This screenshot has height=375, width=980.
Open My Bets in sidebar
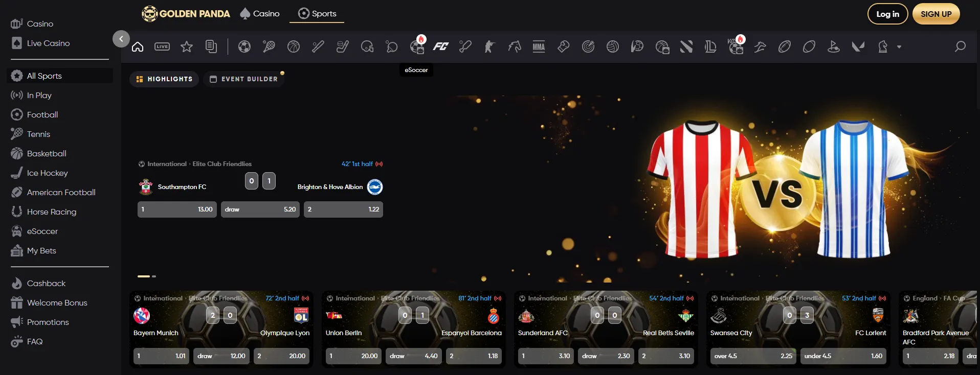pyautogui.click(x=60, y=250)
